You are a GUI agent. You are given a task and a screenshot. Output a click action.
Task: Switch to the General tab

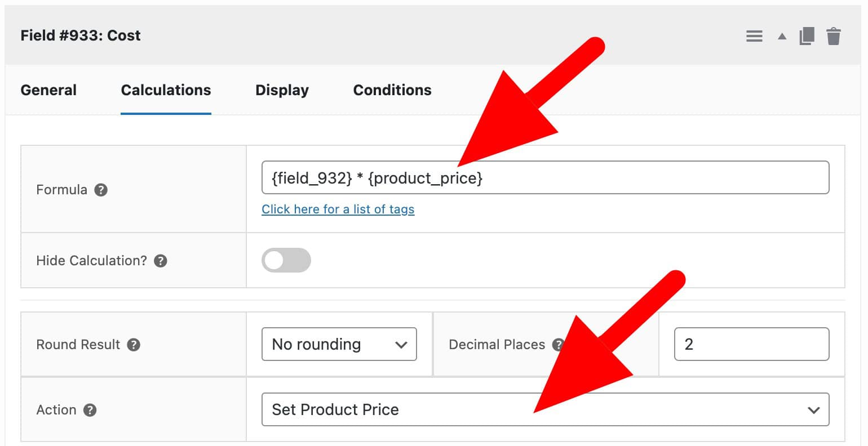click(x=48, y=90)
